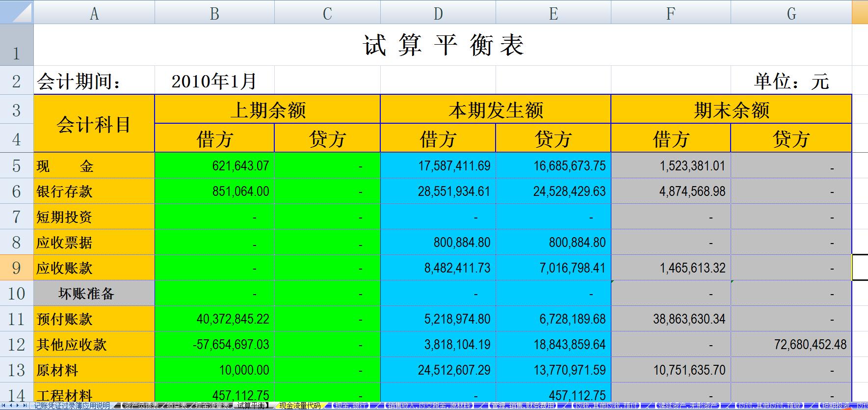Image resolution: width=868 pixels, height=410 pixels.
Task: Click the select-all corner box
Action: (x=16, y=12)
